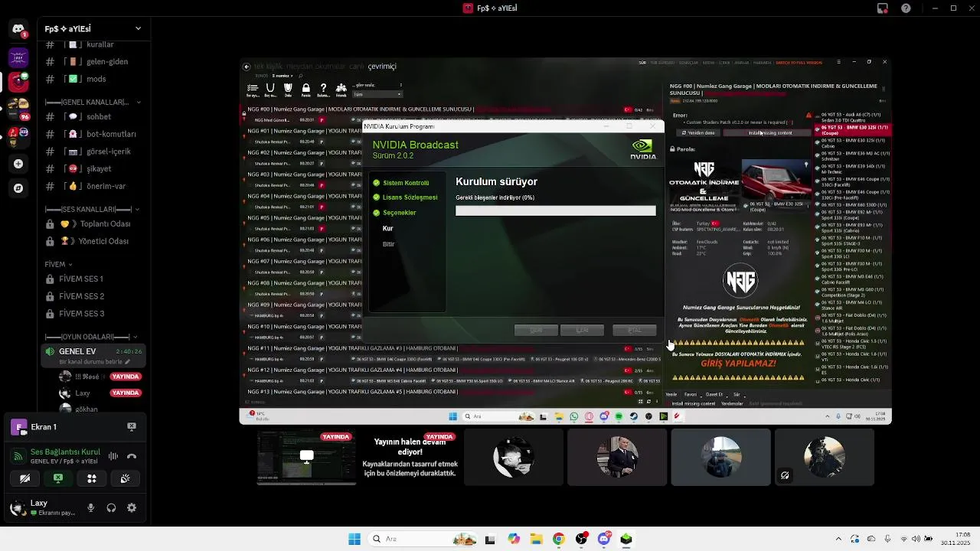Open Google Chrome from taskbar
980x551 pixels.
(559, 539)
